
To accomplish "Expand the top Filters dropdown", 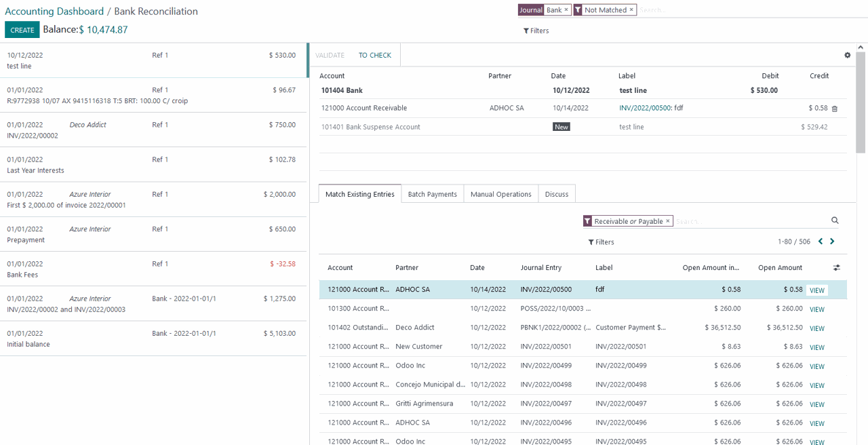I will (536, 31).
